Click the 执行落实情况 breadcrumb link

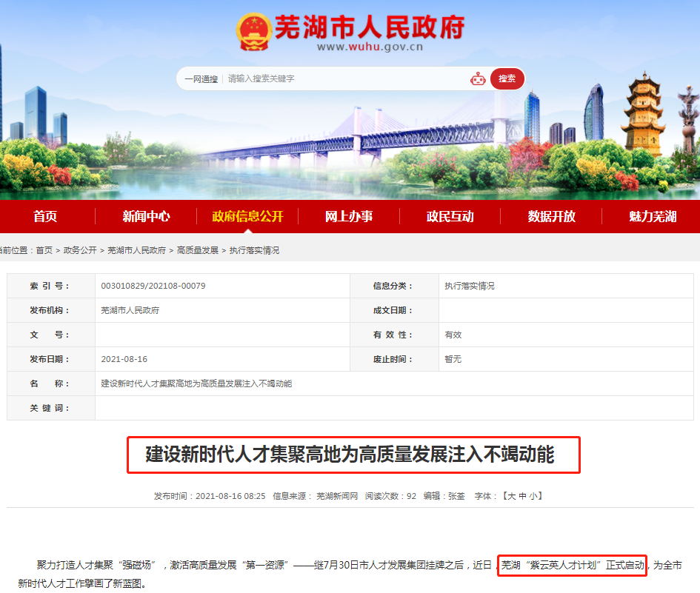pyautogui.click(x=254, y=251)
